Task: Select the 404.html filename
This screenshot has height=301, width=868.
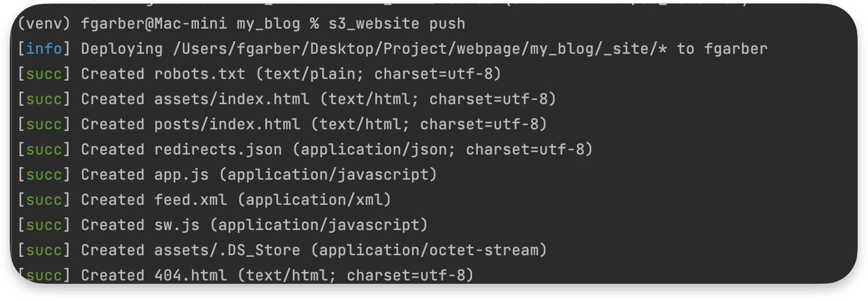Action: tap(190, 276)
